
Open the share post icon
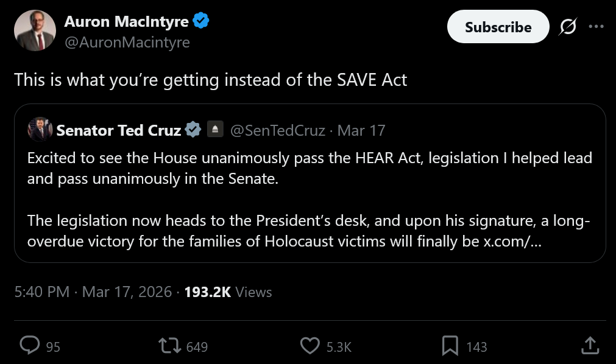(x=590, y=346)
